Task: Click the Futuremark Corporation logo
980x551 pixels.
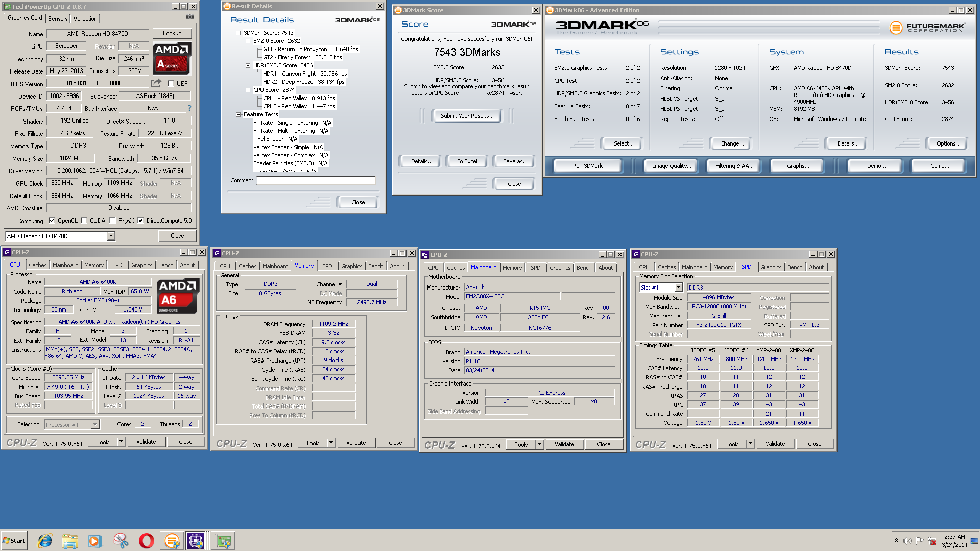Action: 927,28
